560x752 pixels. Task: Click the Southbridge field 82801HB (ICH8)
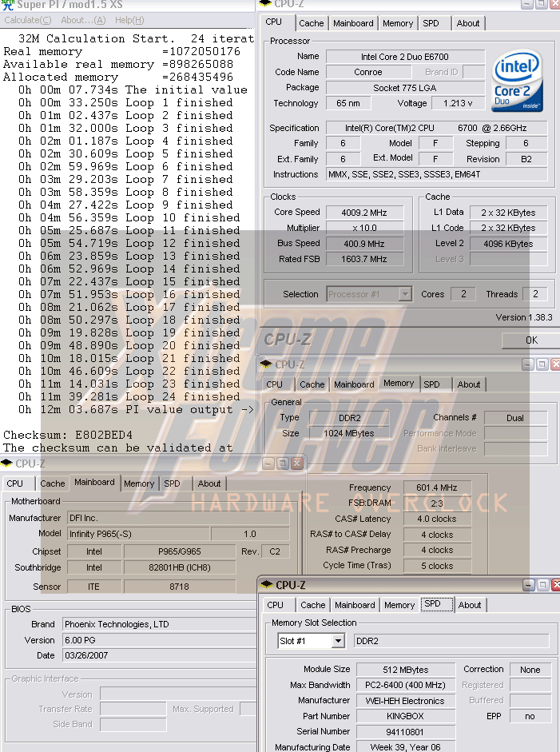[x=179, y=567]
